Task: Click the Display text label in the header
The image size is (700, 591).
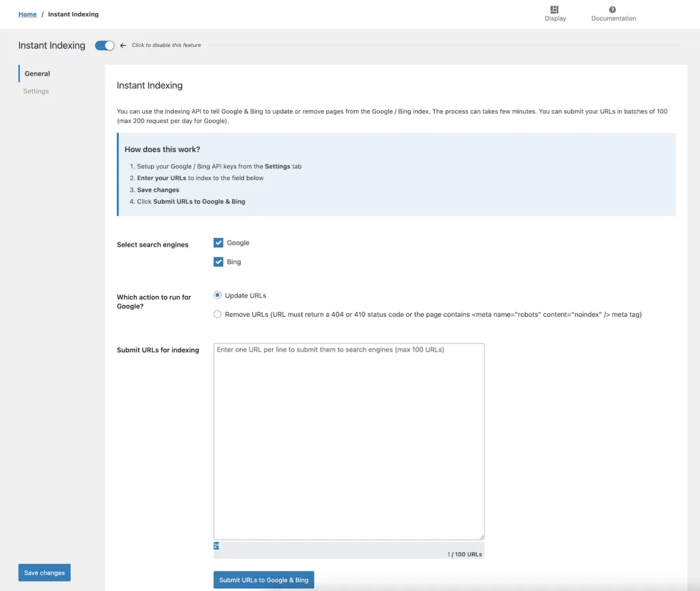Action: coord(555,19)
